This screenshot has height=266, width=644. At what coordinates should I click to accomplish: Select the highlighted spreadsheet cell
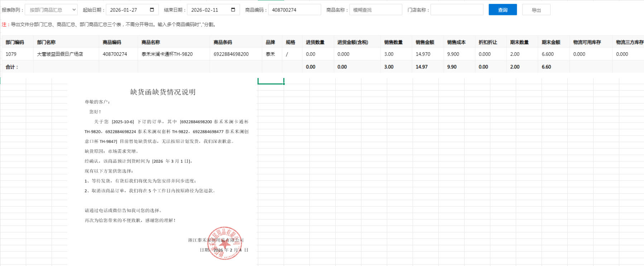point(271,81)
